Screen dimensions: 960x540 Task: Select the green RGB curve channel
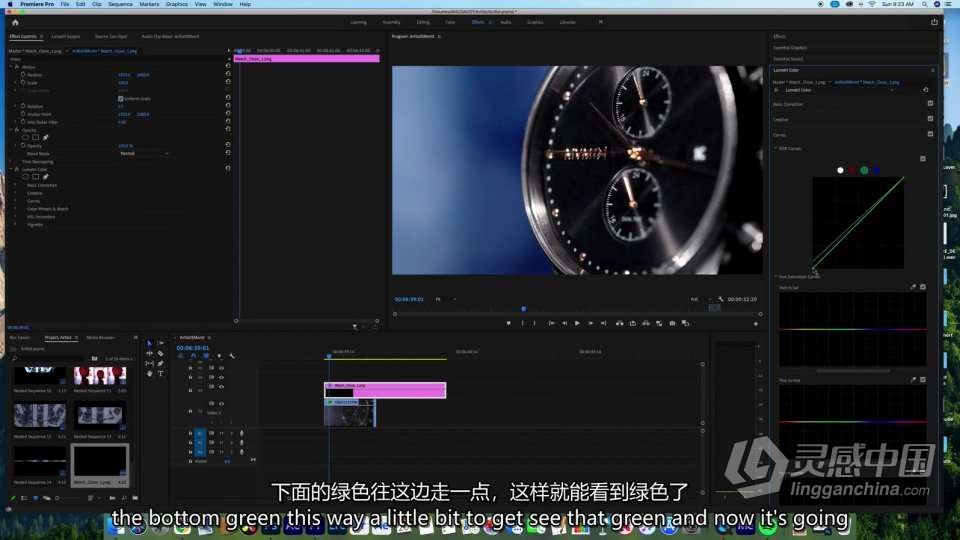pos(864,170)
